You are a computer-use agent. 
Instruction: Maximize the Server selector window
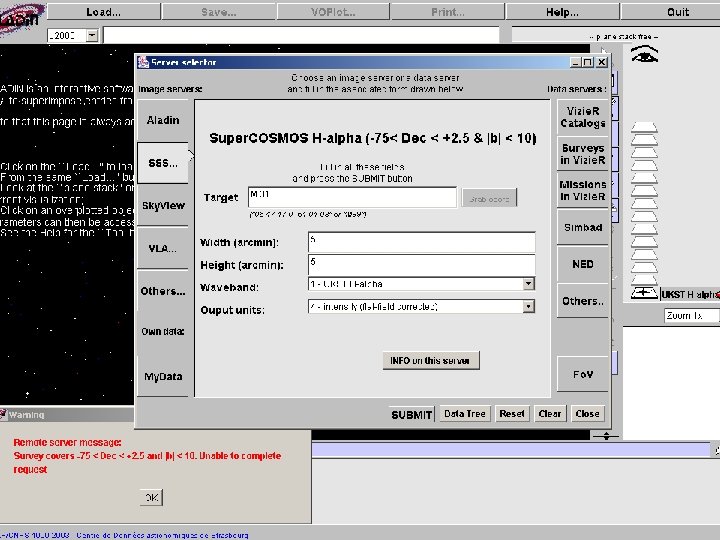point(588,62)
